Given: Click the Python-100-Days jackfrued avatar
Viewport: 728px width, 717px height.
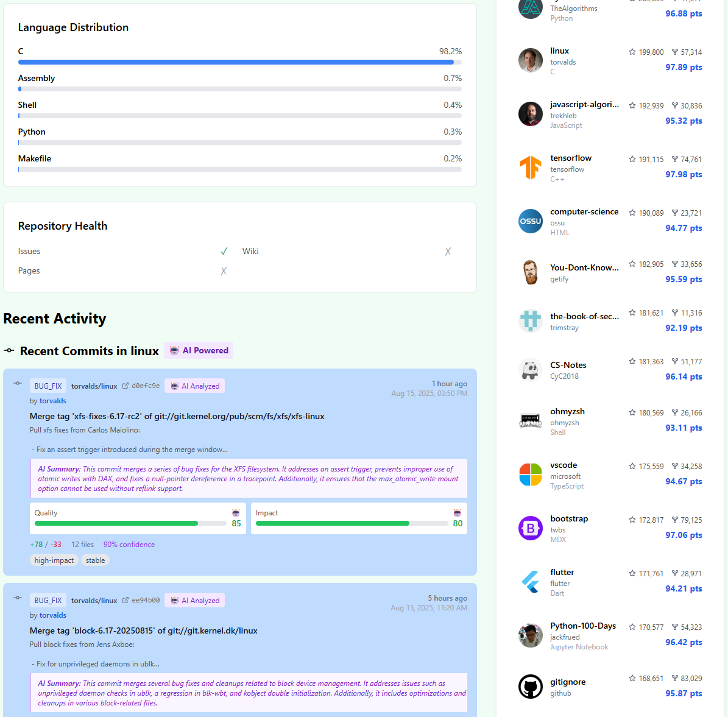Looking at the screenshot, I should pos(530,635).
